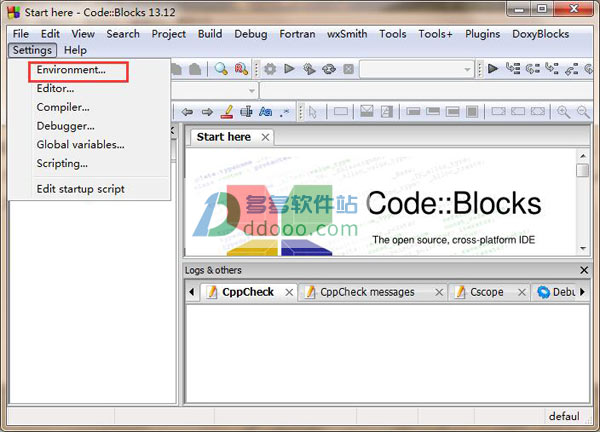Toggle the Match case Aa icon

click(266, 112)
